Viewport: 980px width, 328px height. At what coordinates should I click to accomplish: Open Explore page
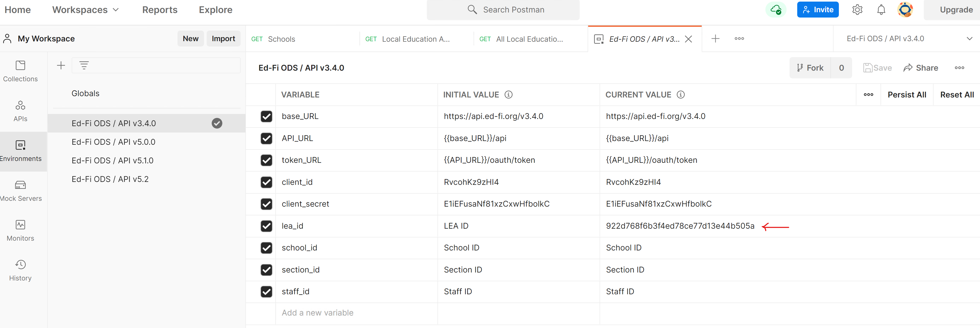pyautogui.click(x=215, y=10)
